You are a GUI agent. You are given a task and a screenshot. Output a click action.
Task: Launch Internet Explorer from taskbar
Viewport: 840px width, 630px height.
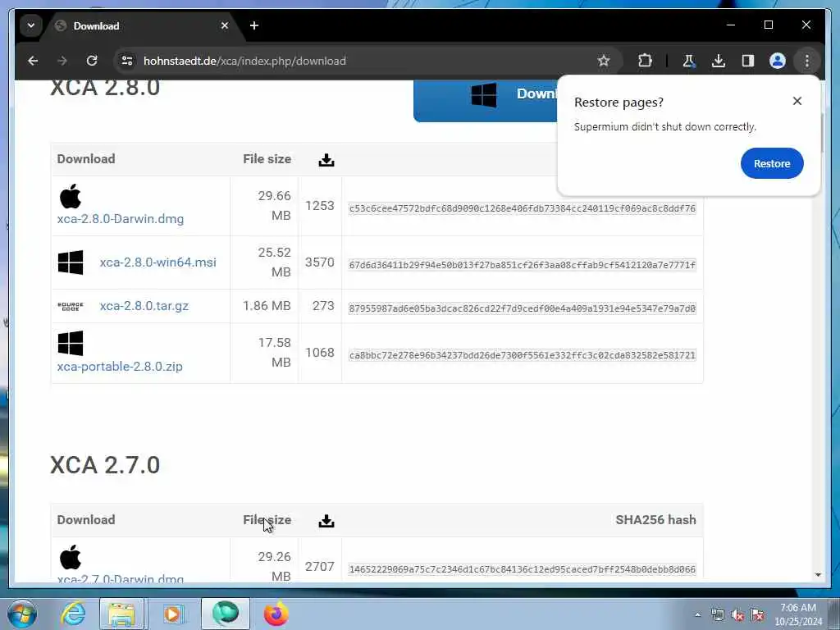pyautogui.click(x=73, y=614)
